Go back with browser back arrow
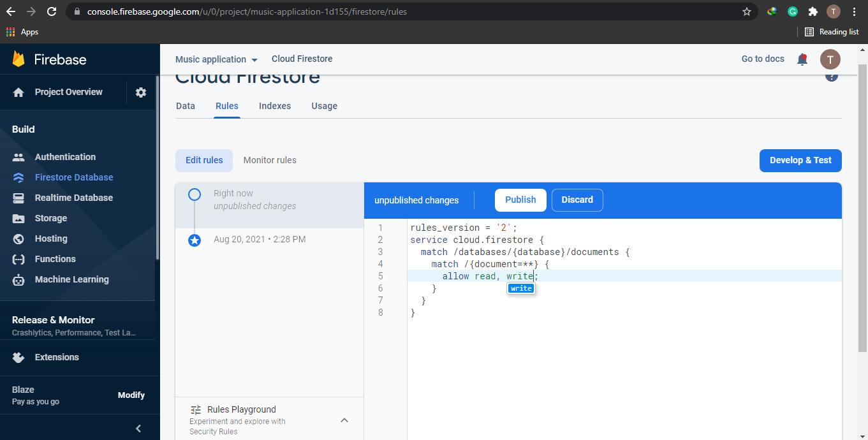Image resolution: width=868 pixels, height=440 pixels. (x=11, y=11)
